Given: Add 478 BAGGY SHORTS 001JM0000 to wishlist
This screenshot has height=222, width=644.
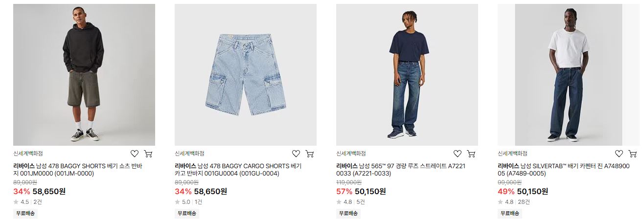Looking at the screenshot, I should [x=135, y=154].
